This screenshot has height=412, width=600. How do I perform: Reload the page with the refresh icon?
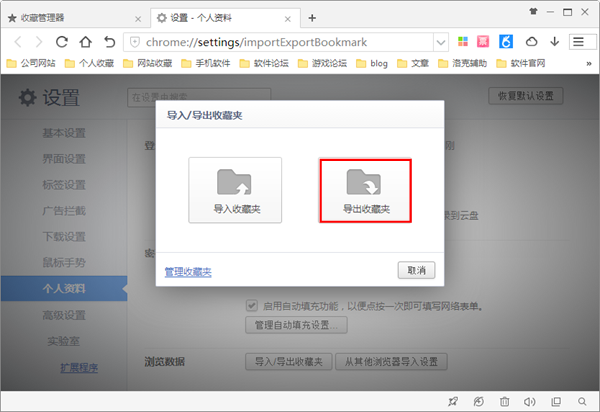(x=62, y=42)
